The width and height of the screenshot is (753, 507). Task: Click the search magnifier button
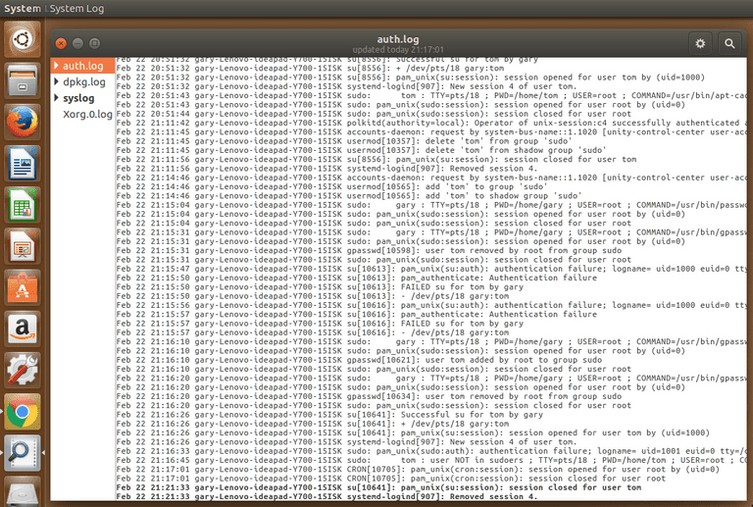[729, 44]
